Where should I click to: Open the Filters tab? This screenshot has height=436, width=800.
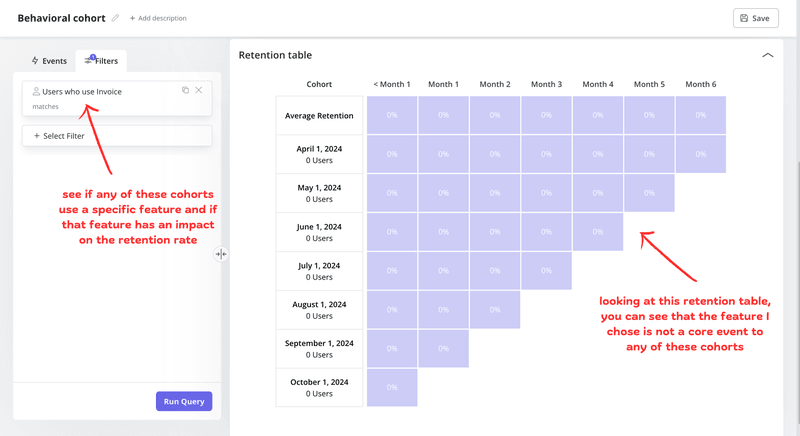coord(101,61)
